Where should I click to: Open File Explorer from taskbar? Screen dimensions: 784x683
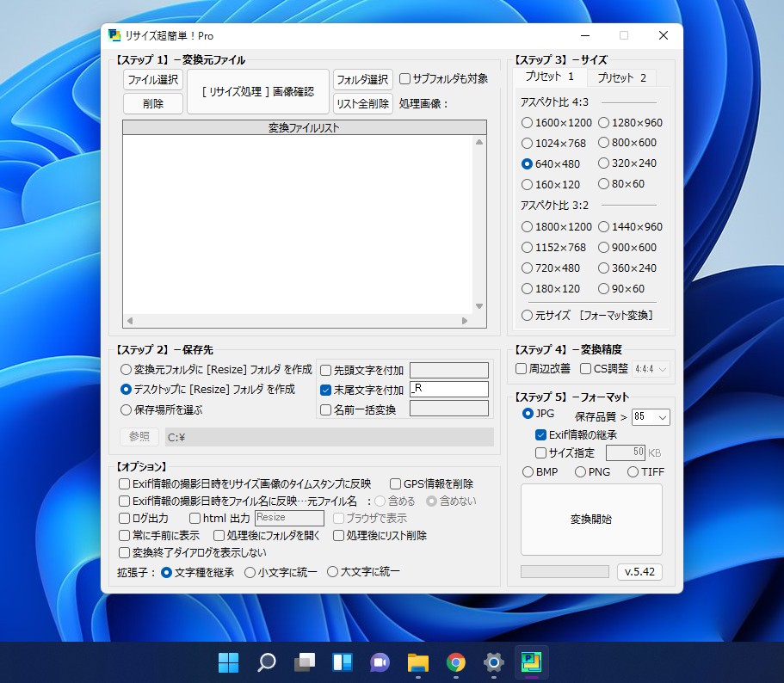[x=418, y=662]
